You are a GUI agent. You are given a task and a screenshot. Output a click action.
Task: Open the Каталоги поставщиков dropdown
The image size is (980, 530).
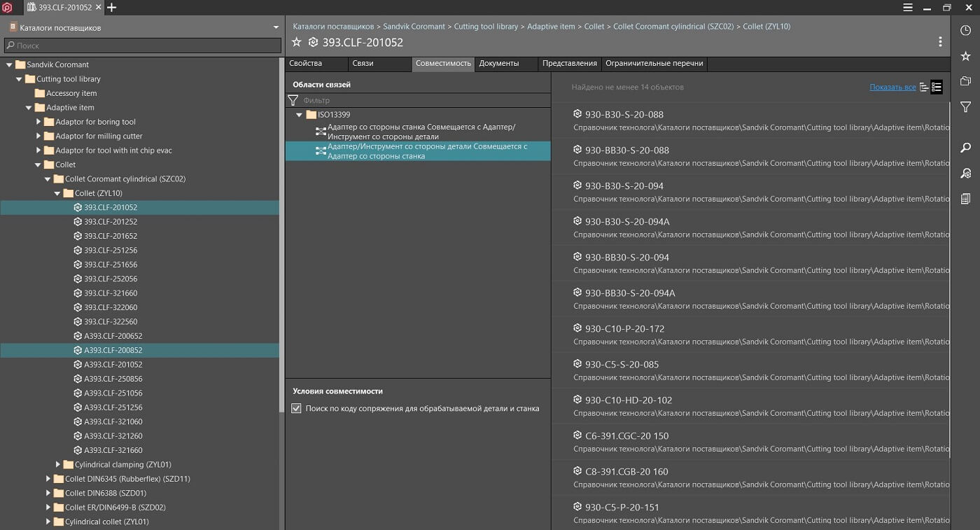pos(276,28)
